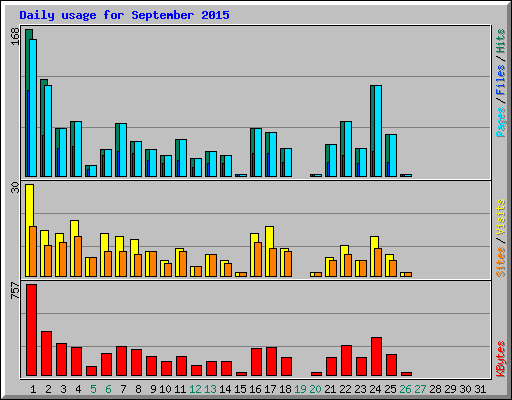
Task: Click day label '14' on the x-axis
Action: [225, 389]
